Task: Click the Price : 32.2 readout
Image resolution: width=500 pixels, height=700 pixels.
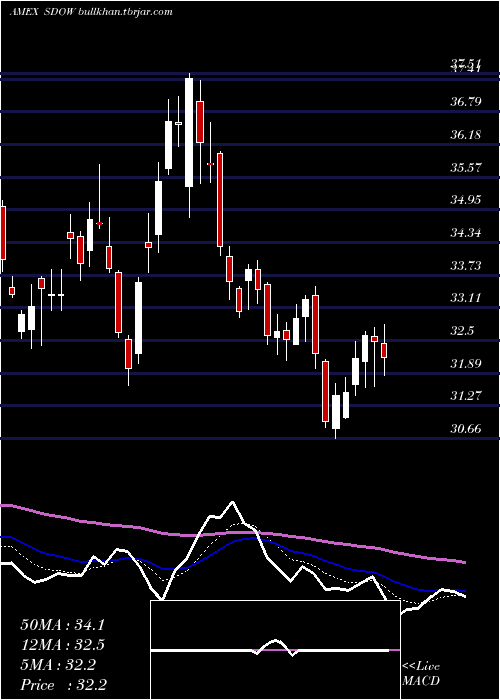Action: [x=63, y=685]
